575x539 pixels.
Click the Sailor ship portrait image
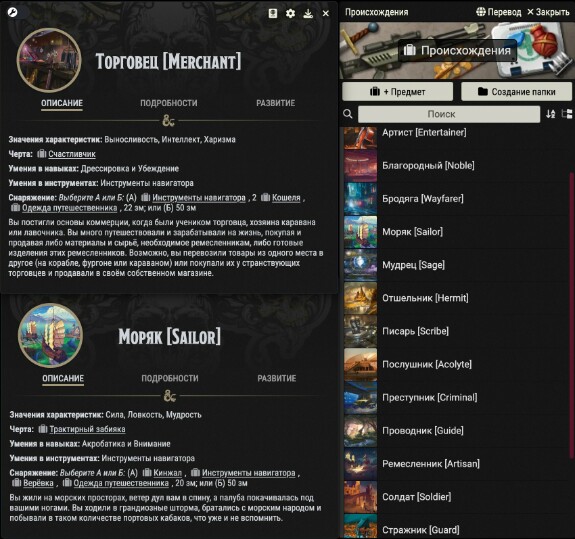pos(50,335)
